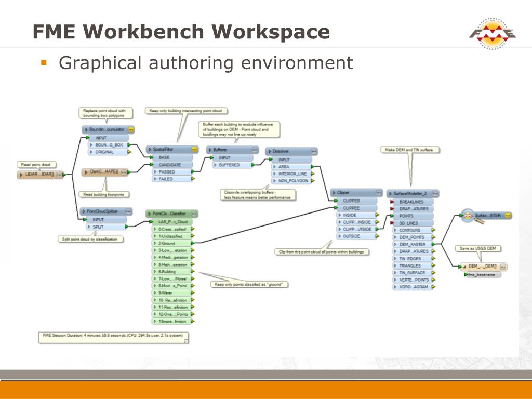Image resolution: width=532 pixels, height=399 pixels.
Task: Collapse the Clipper transformer arrow
Action: (x=334, y=193)
